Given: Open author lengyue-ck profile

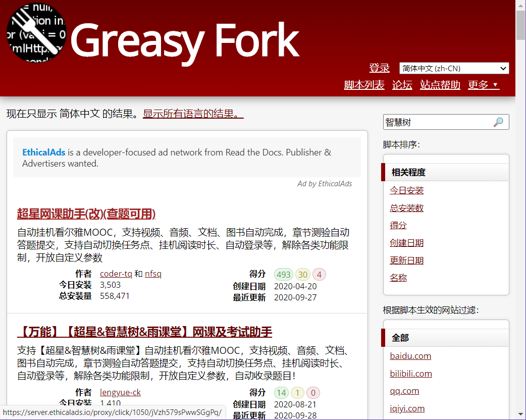Looking at the screenshot, I should (120, 392).
